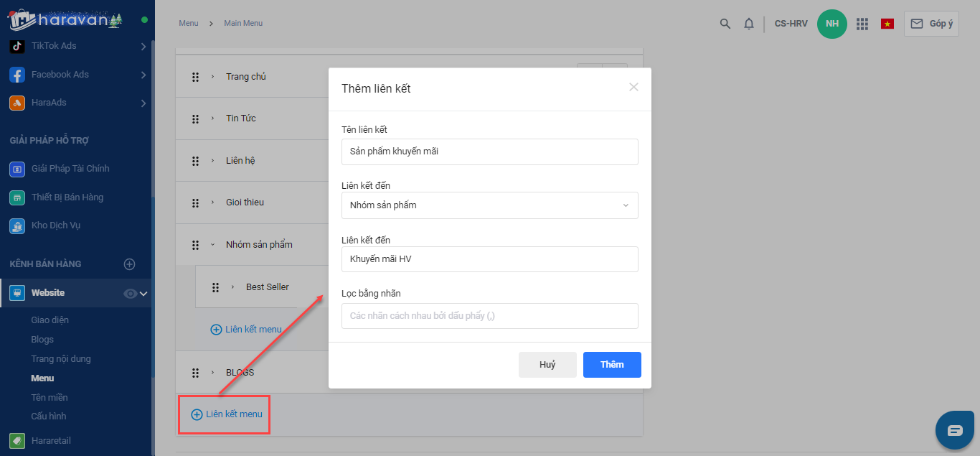The image size is (980, 456).
Task: Grab drag handle of Best Seller row
Action: 215,287
